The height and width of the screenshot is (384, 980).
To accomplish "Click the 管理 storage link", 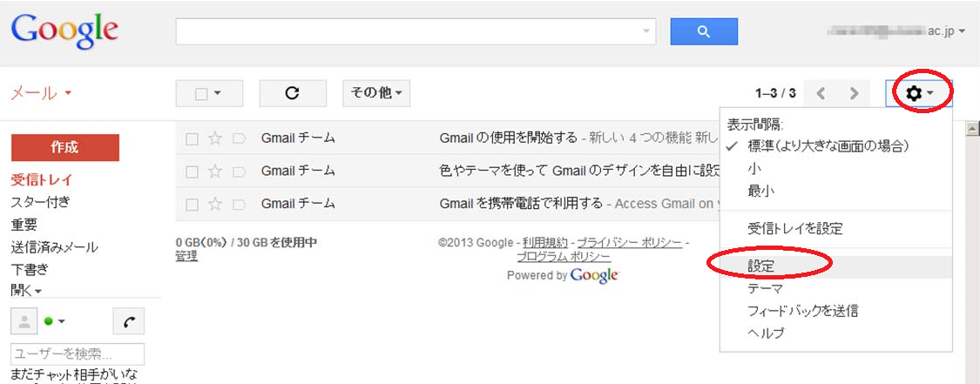I will coord(186,255).
